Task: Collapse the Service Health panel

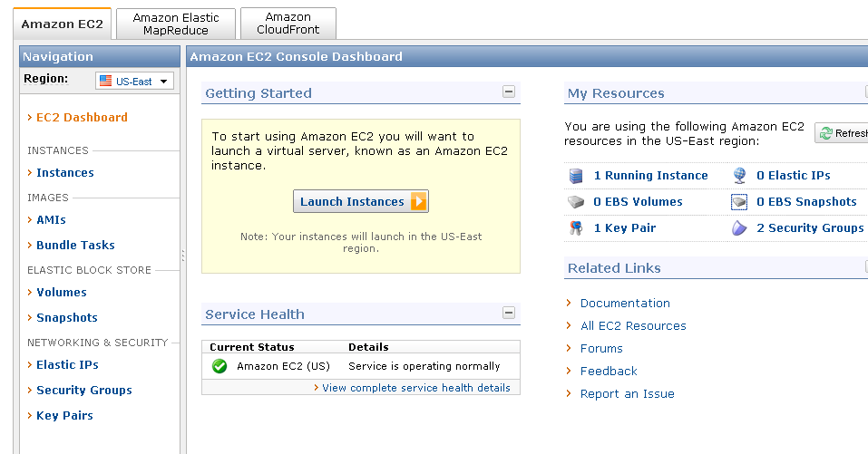Action: pos(509,313)
